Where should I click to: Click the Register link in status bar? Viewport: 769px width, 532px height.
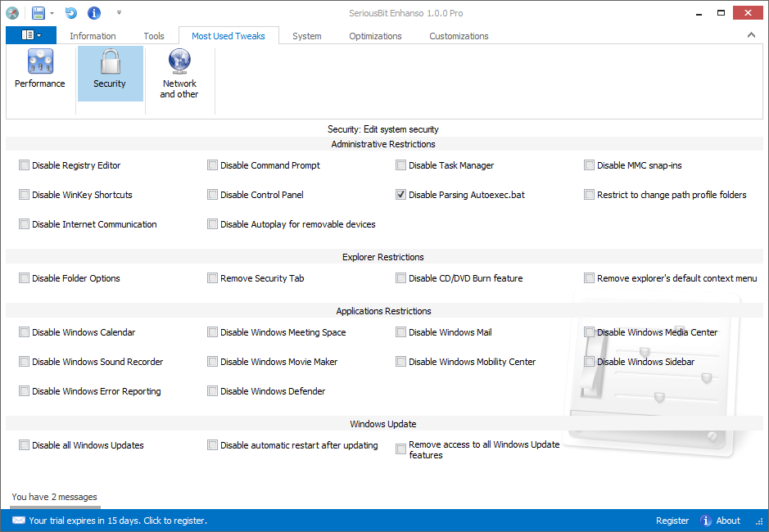pyautogui.click(x=672, y=521)
